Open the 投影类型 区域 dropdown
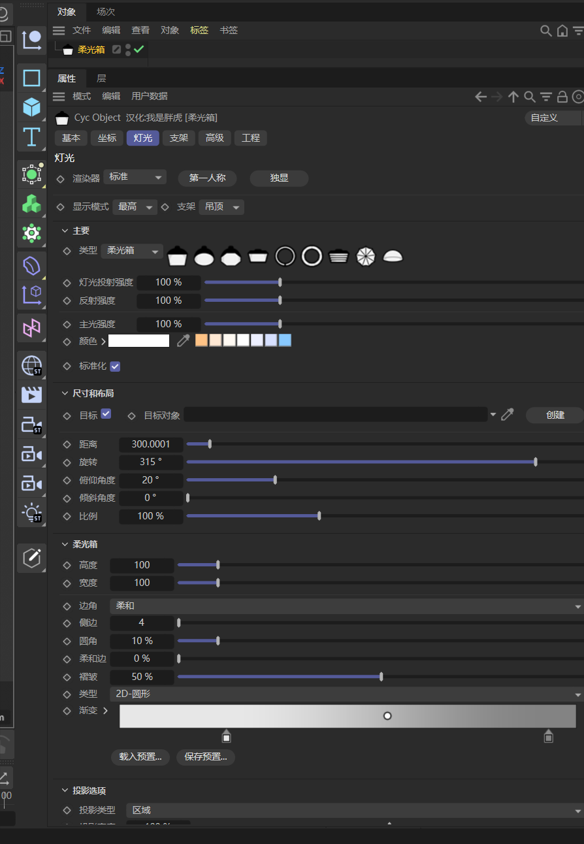The height and width of the screenshot is (844, 584). coord(355,810)
